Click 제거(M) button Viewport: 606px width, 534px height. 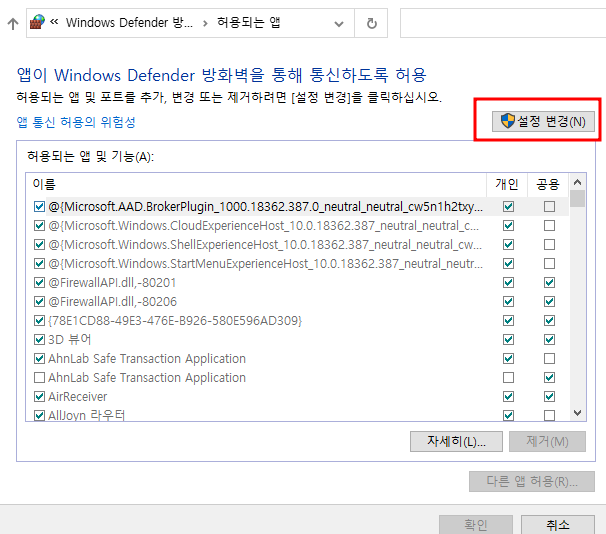pyautogui.click(x=547, y=441)
